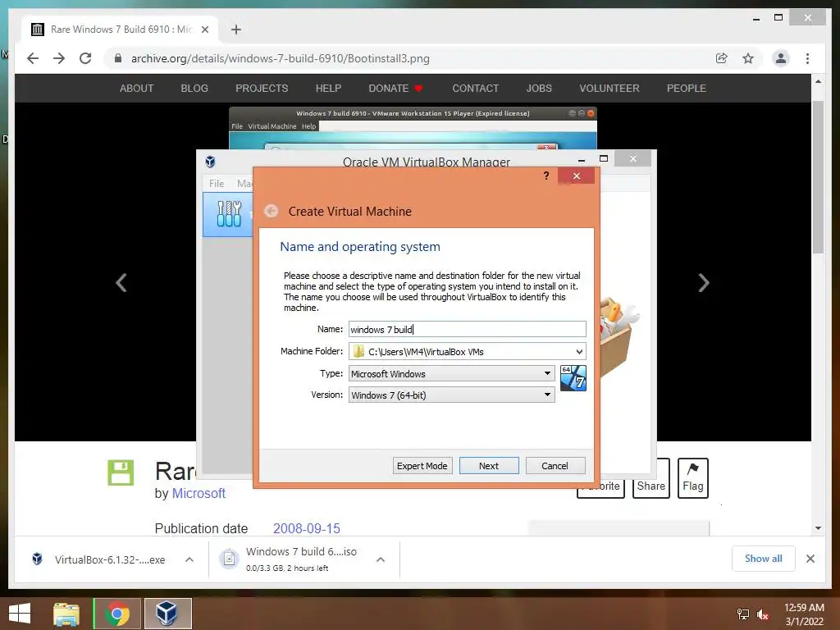Click the folder icon in Machine Folder field
This screenshot has width=840, height=630.
pyautogui.click(x=358, y=351)
